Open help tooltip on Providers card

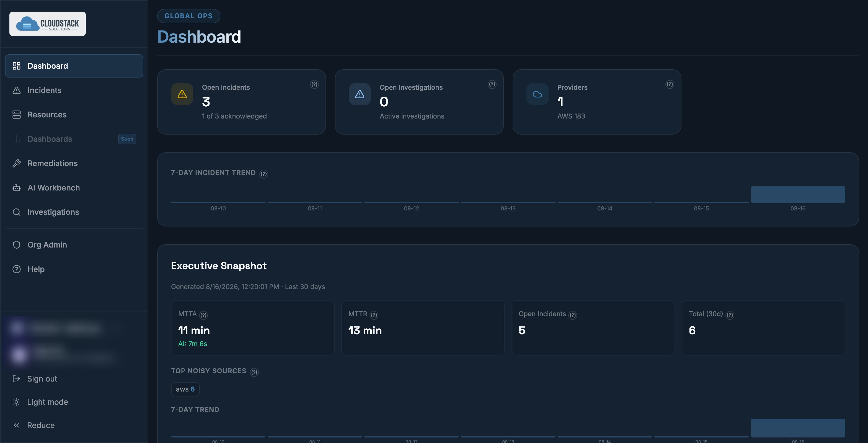coord(670,84)
